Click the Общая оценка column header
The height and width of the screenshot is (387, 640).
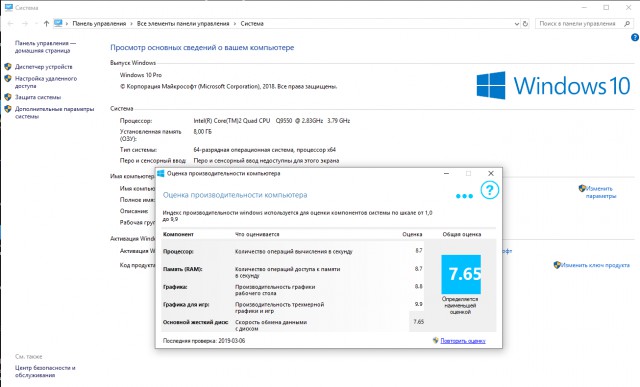(x=462, y=234)
